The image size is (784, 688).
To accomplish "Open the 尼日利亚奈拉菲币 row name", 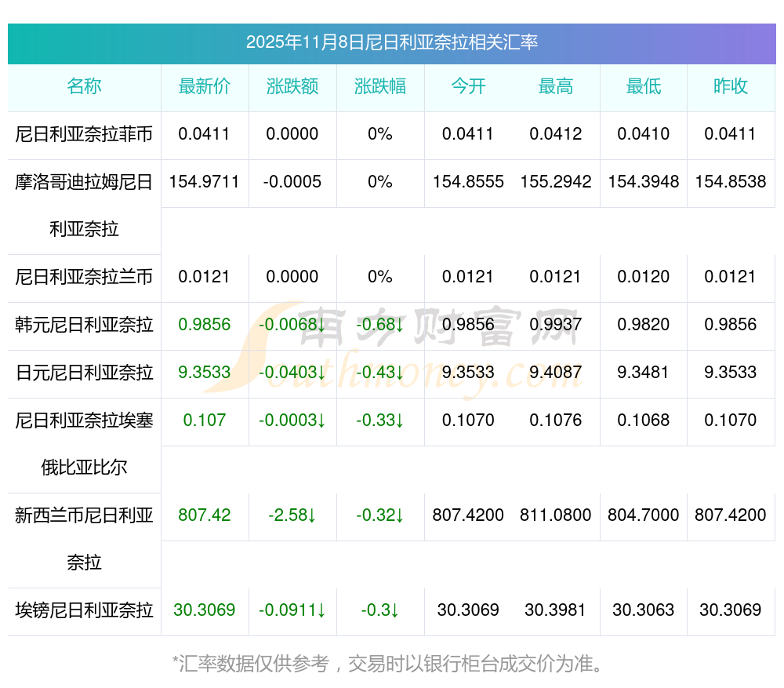I will (x=84, y=134).
